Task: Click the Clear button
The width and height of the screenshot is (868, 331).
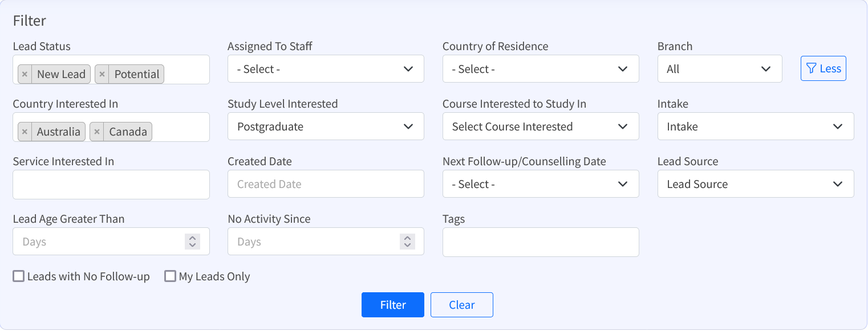Action: (x=461, y=305)
